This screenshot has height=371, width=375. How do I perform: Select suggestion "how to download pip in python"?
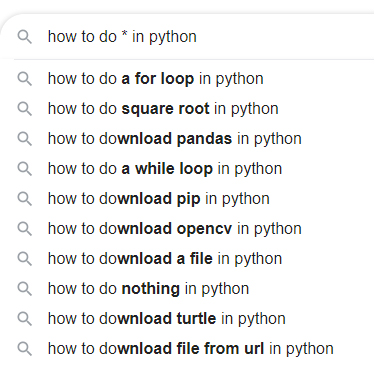coord(187,199)
